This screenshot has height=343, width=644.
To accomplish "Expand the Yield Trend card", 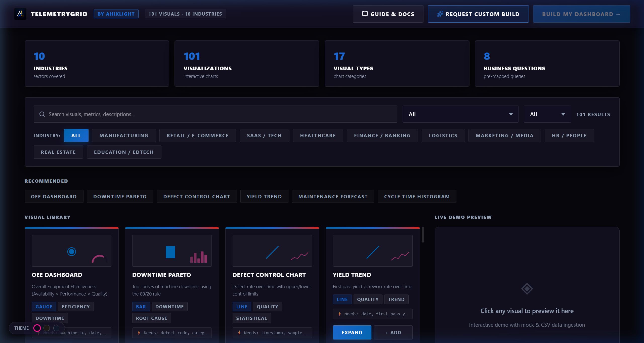I will point(352,332).
